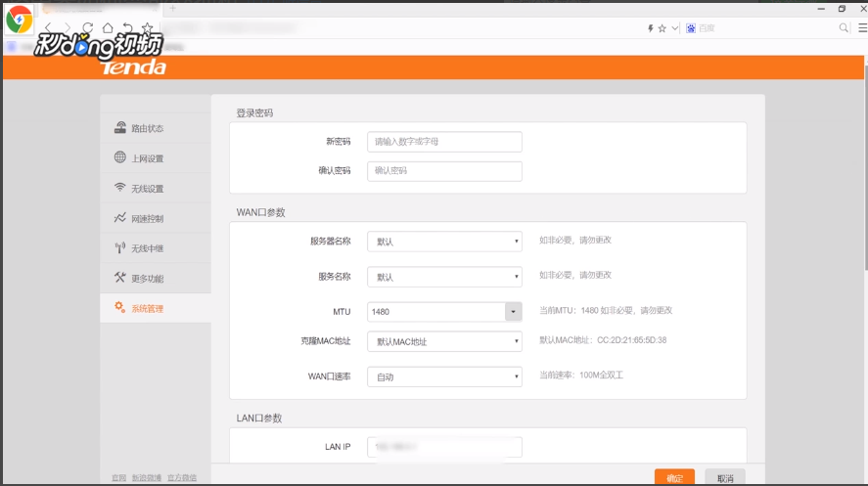Focus the 新密码 input field
Viewport: 868px width, 486px height.
pos(444,142)
